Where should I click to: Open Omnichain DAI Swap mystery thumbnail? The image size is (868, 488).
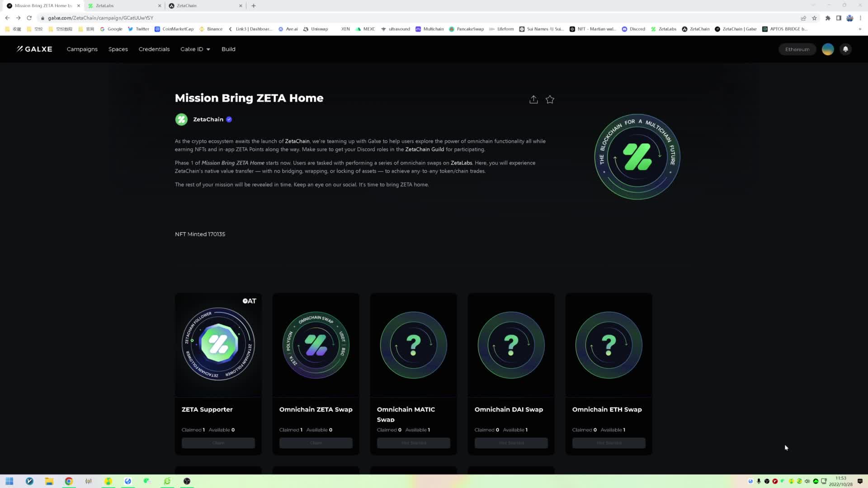(511, 345)
